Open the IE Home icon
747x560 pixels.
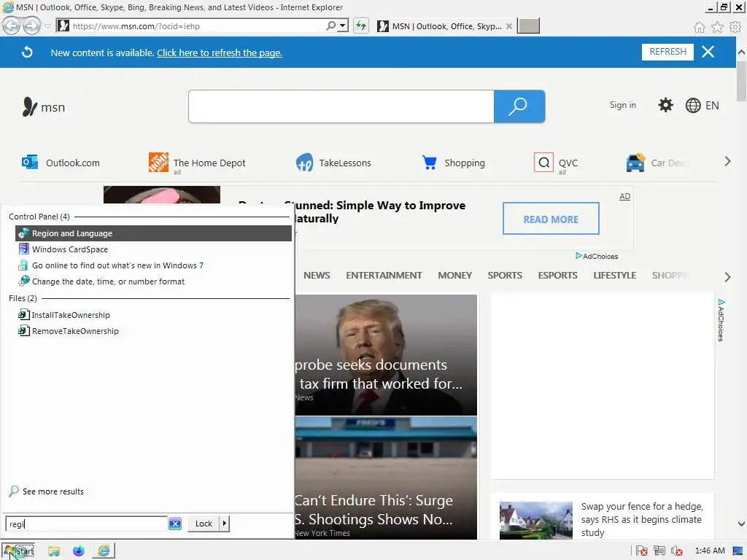pyautogui.click(x=699, y=27)
